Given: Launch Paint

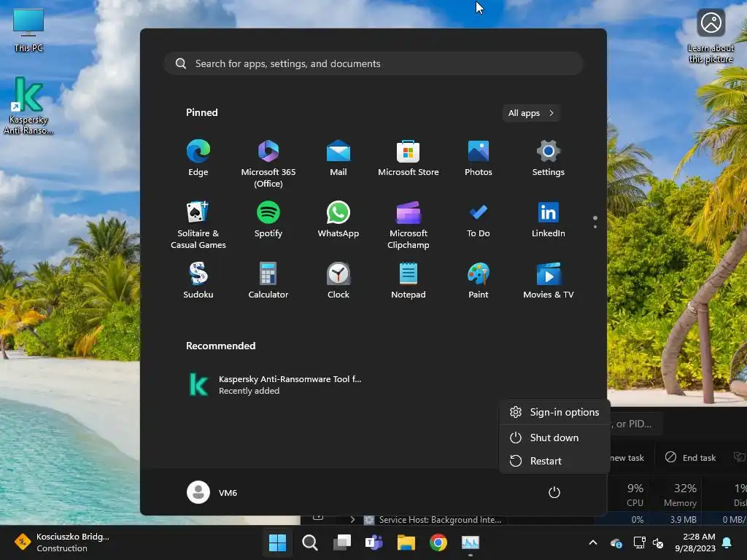Looking at the screenshot, I should 479,281.
